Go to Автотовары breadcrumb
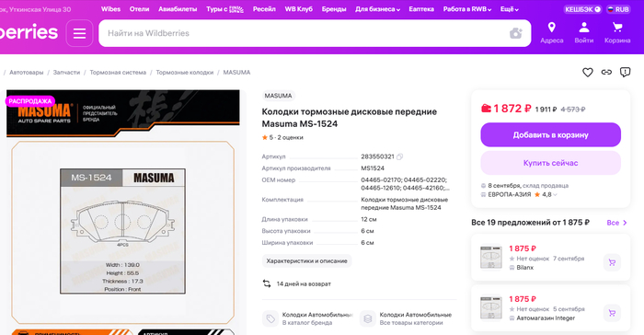This screenshot has width=644, height=335. (x=27, y=73)
